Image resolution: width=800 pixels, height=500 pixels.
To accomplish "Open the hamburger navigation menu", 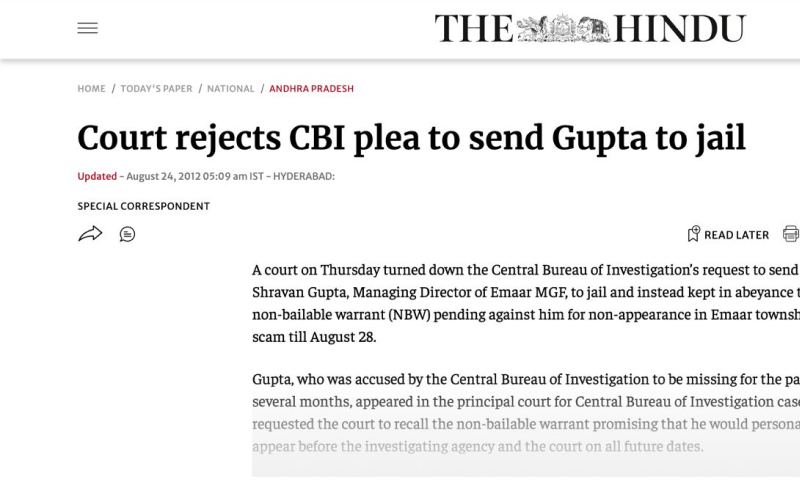I will click(x=87, y=28).
